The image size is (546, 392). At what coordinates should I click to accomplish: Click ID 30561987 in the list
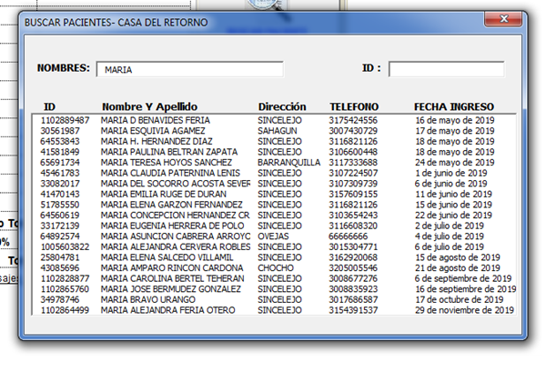click(60, 131)
